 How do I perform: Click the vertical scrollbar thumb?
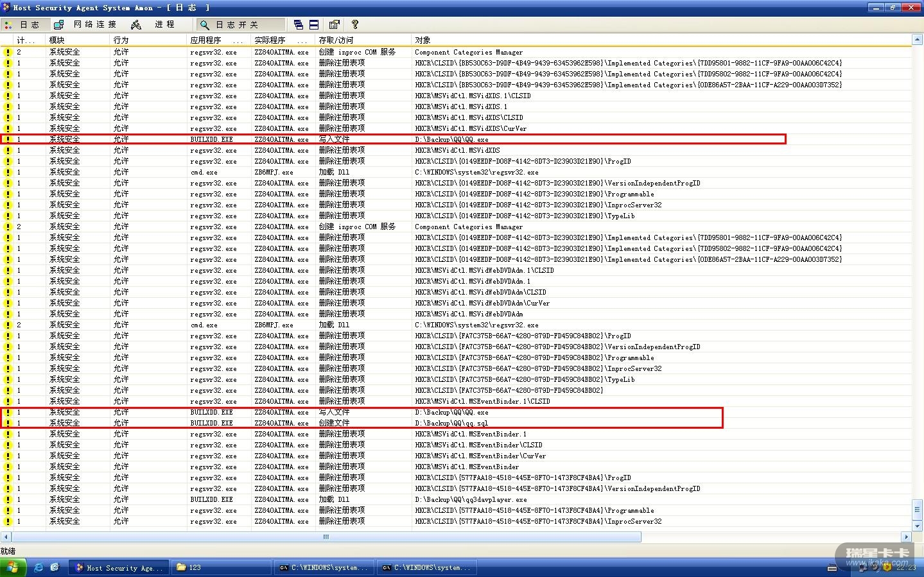(917, 510)
